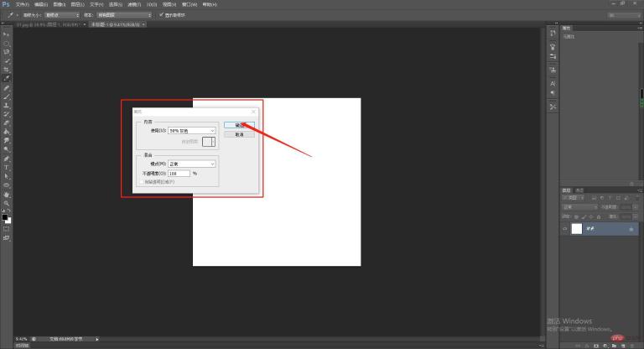Screen dimensions: 644x349
Task: Select the Zoom tool
Action: pos(6,203)
